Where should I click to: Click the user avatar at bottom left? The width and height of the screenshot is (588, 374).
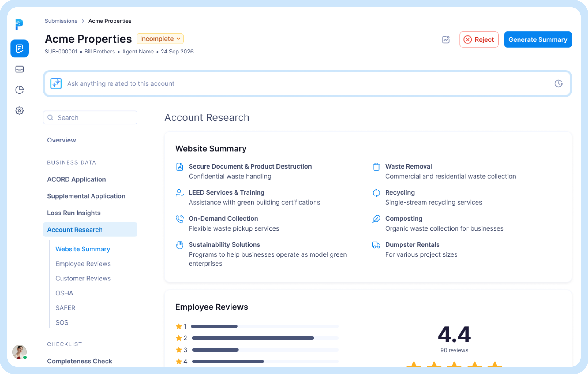click(x=19, y=352)
